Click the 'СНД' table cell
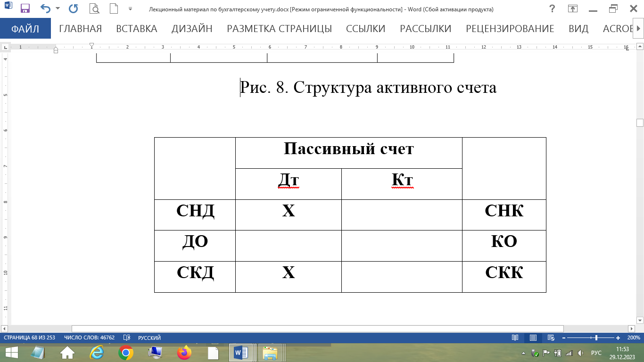The image size is (644, 362). coord(195,214)
